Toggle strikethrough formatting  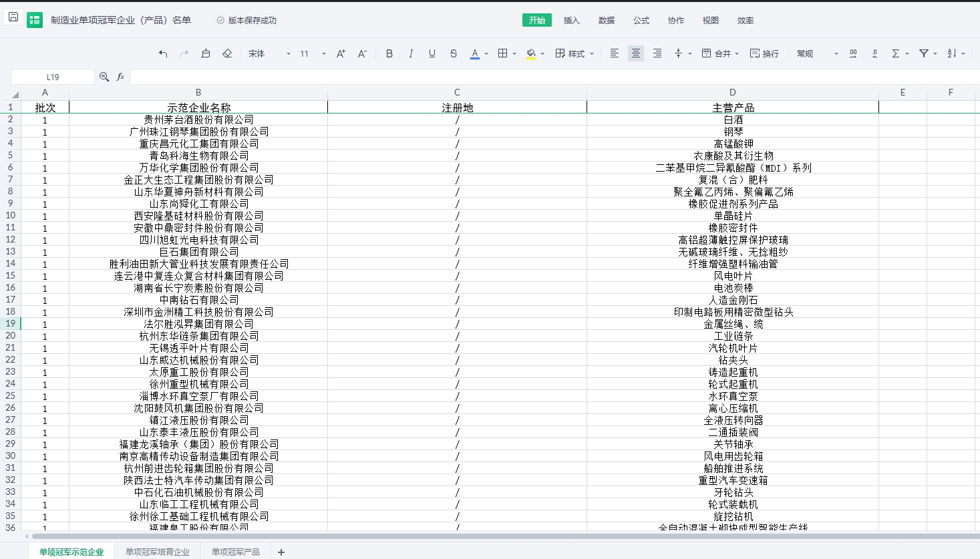click(454, 53)
